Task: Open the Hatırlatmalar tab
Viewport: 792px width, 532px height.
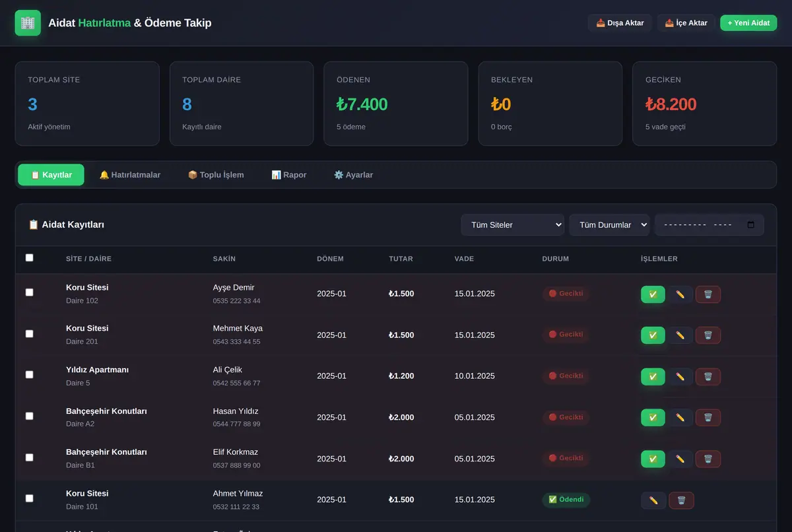Action: (x=130, y=175)
